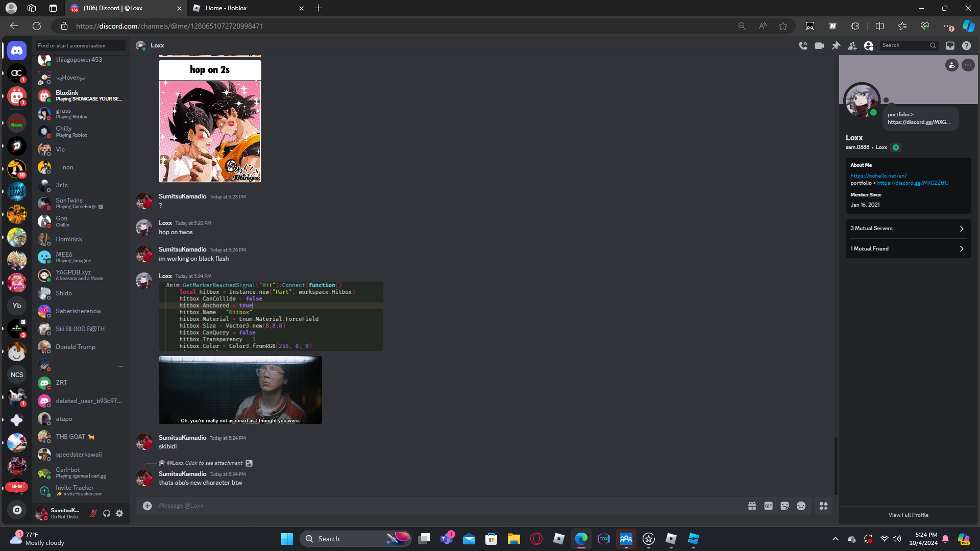
Task: Open the discord.gg portfolio link
Action: coord(913,183)
